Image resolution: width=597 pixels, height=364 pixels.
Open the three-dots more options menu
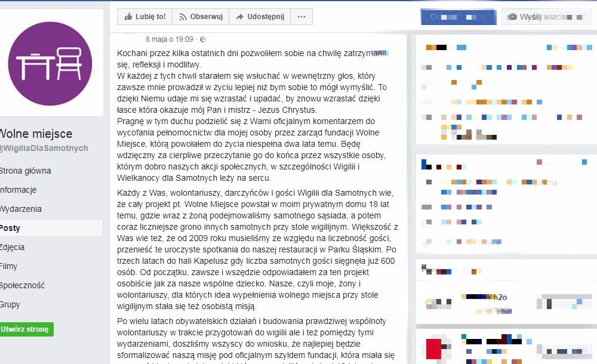tap(301, 17)
